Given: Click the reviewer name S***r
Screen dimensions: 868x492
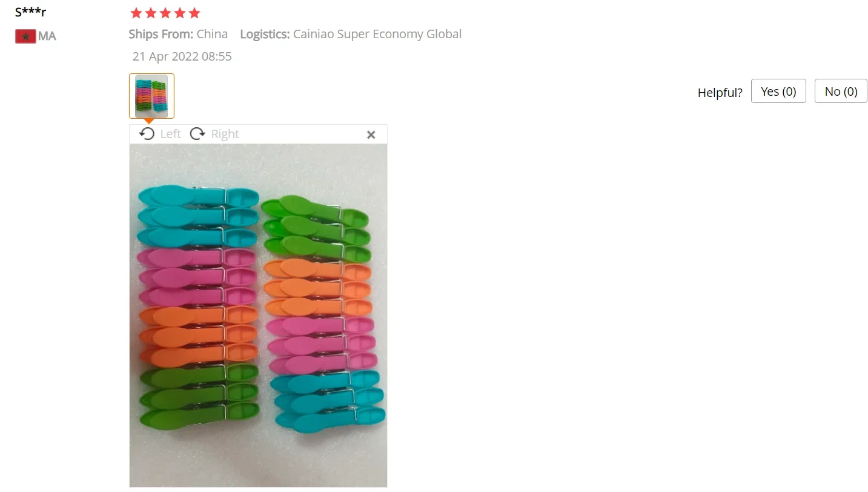Looking at the screenshot, I should (x=30, y=12).
